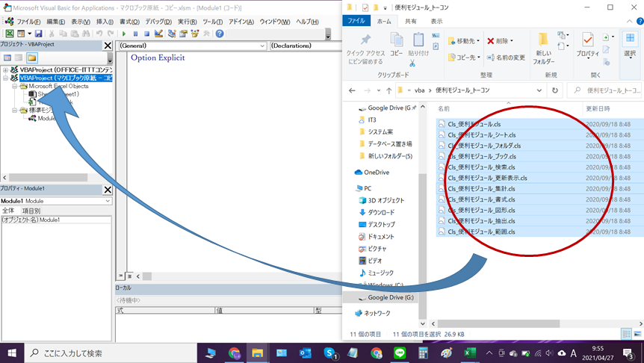Open the 共有 ribbon tab in Explorer
Viewport: 644px width, 363px height.
click(x=410, y=22)
